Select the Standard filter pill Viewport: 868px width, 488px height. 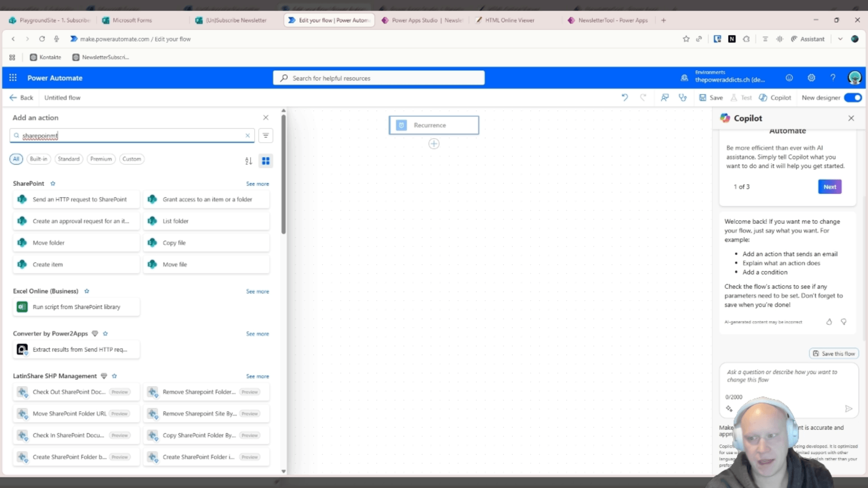tap(68, 159)
